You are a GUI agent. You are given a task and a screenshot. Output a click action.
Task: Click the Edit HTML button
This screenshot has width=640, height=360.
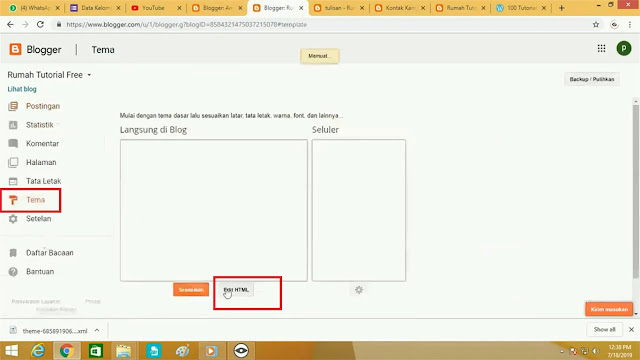(236, 290)
